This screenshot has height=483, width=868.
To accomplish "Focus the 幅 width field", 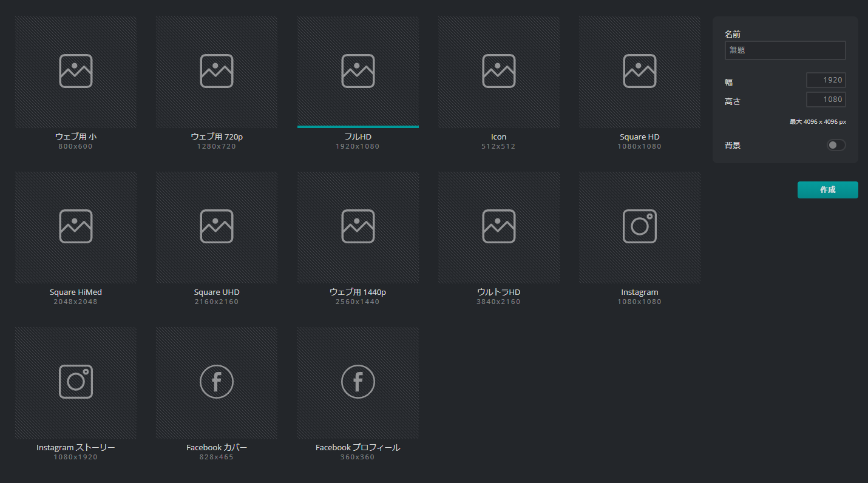I will 826,80.
